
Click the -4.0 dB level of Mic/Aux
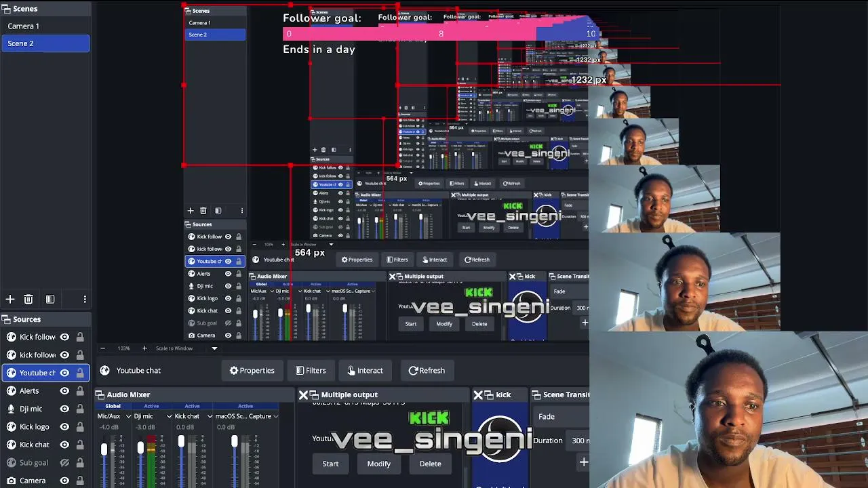click(109, 428)
